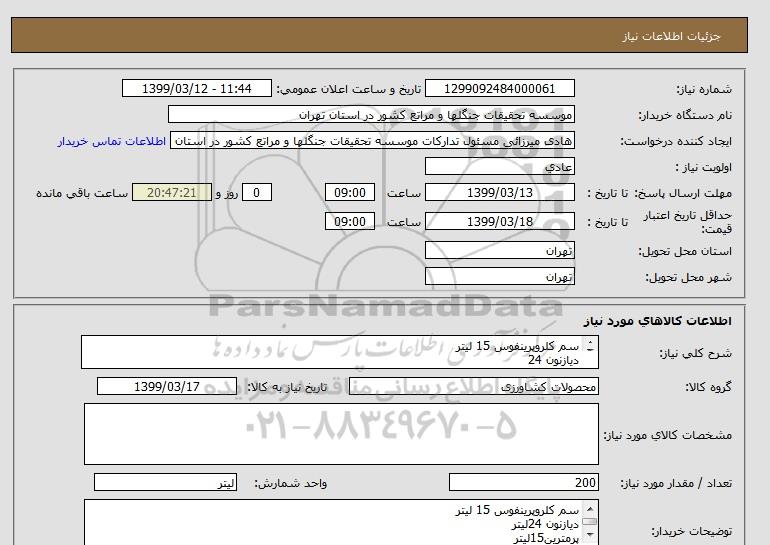Click the request creator name field

372,141
